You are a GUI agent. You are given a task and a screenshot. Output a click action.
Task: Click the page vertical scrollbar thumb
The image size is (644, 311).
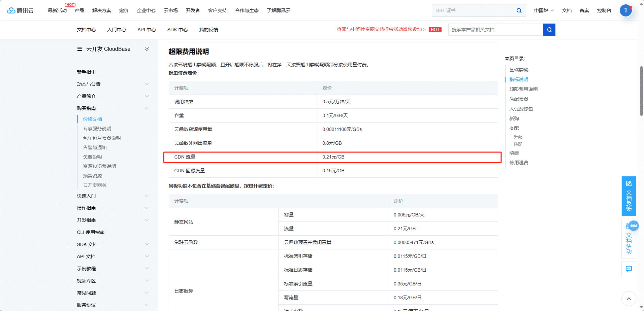642,91
